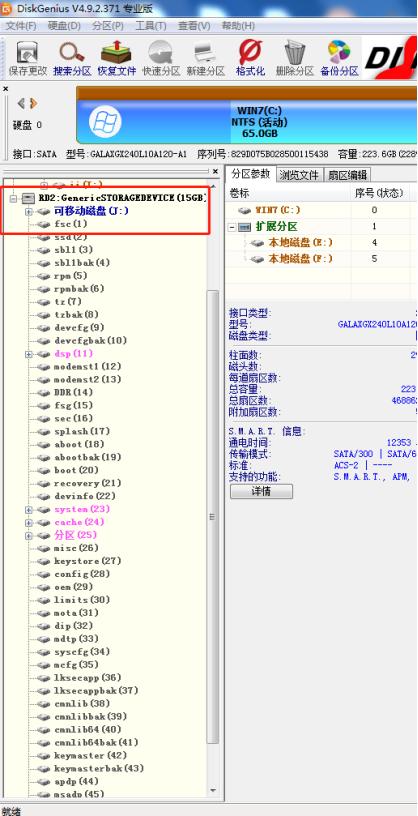Collapse the RD2:GenericSTORAGEDEVICE tree node

13,198
